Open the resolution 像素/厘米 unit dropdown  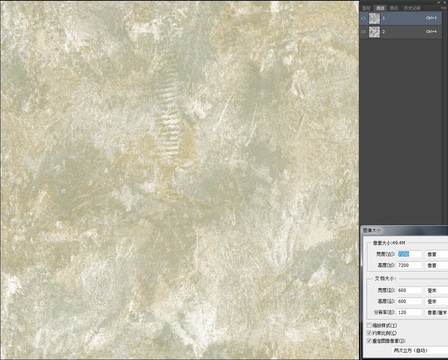tap(436, 312)
